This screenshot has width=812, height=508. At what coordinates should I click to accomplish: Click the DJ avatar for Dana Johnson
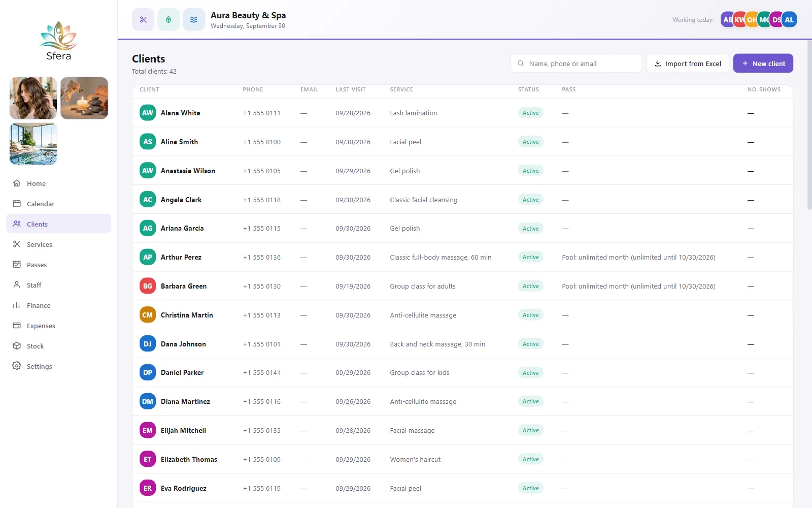(x=148, y=344)
